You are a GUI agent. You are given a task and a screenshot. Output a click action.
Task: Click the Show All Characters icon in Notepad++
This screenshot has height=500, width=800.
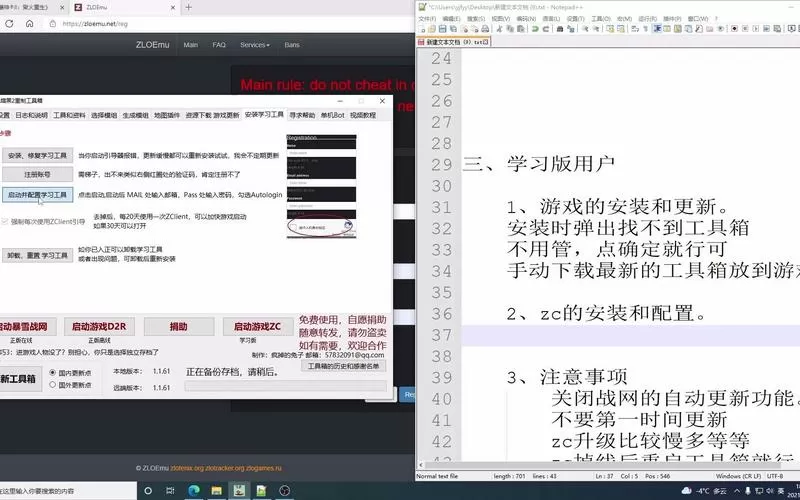645,29
